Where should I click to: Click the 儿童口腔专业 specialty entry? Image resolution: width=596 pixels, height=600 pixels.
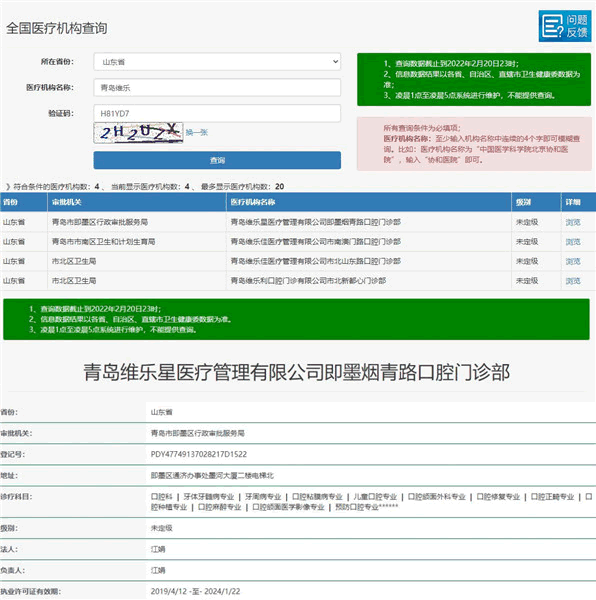coord(375,497)
